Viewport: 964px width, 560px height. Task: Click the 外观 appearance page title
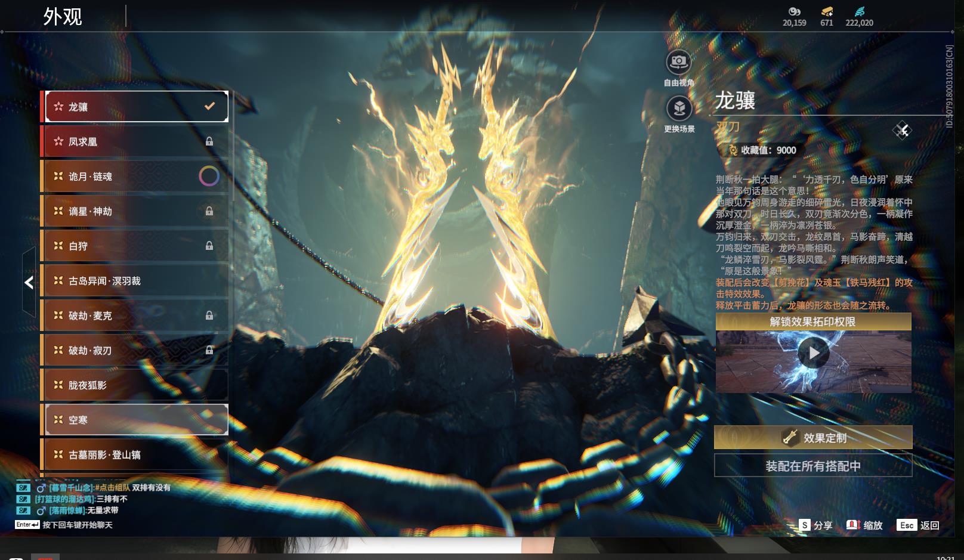(x=63, y=17)
